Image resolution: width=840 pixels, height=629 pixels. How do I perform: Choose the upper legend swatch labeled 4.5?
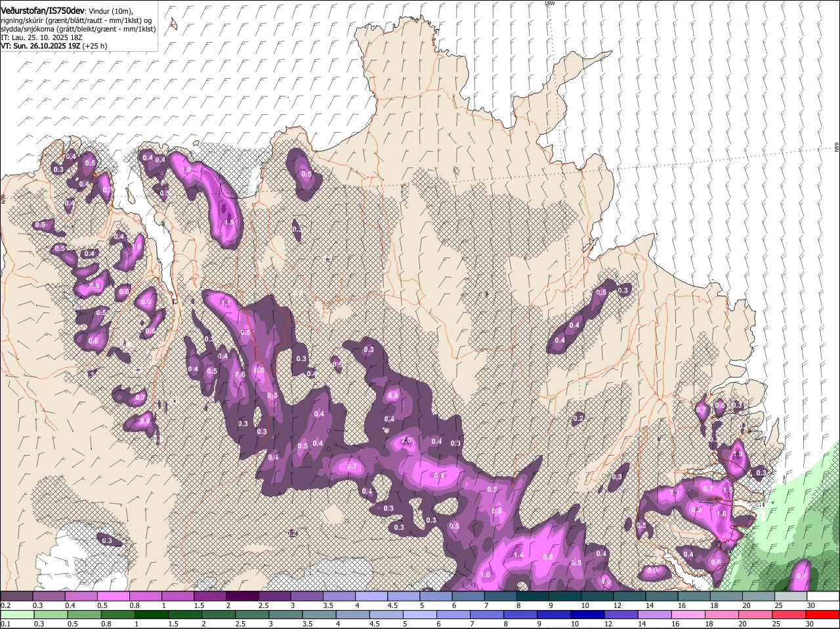(x=404, y=596)
